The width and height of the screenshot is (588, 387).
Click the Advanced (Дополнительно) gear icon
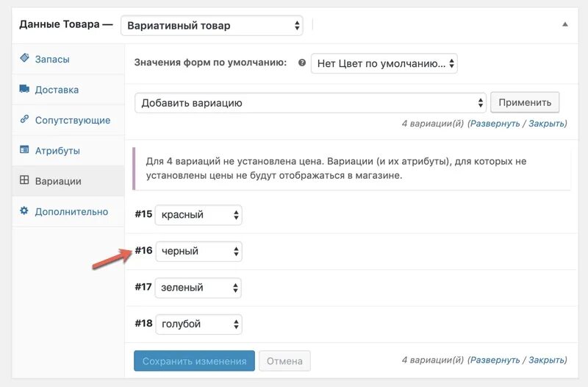pos(24,211)
